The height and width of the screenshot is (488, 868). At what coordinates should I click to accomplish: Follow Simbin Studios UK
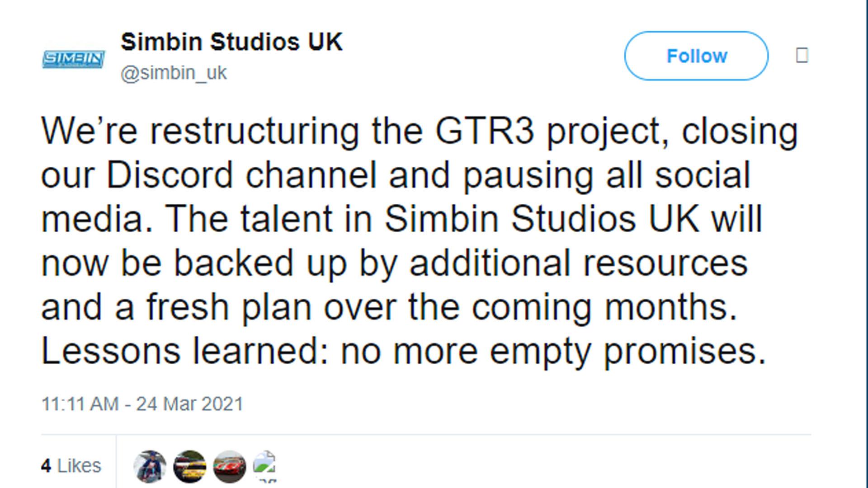pos(695,56)
